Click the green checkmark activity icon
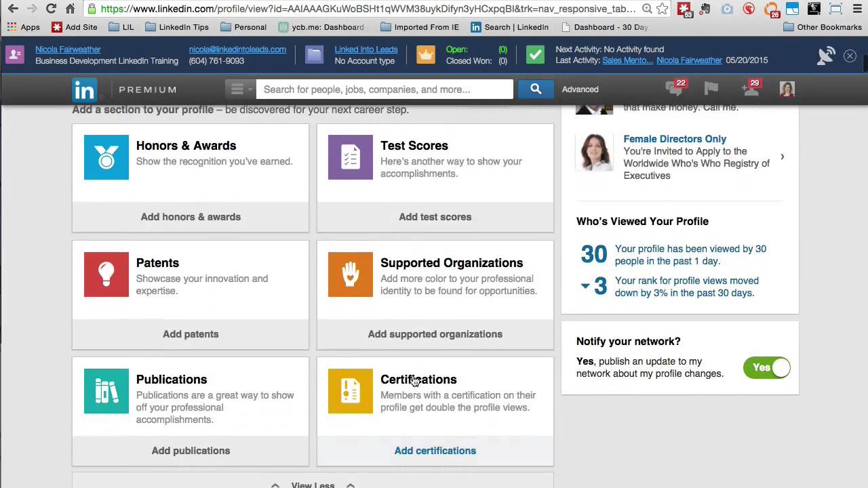The height and width of the screenshot is (488, 868). pos(535,55)
